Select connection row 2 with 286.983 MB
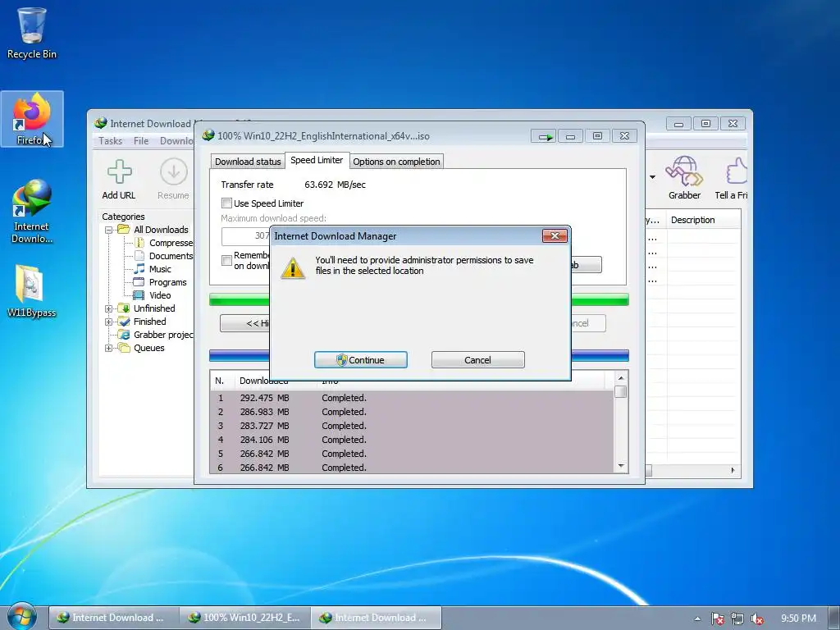This screenshot has height=630, width=840. (412, 412)
